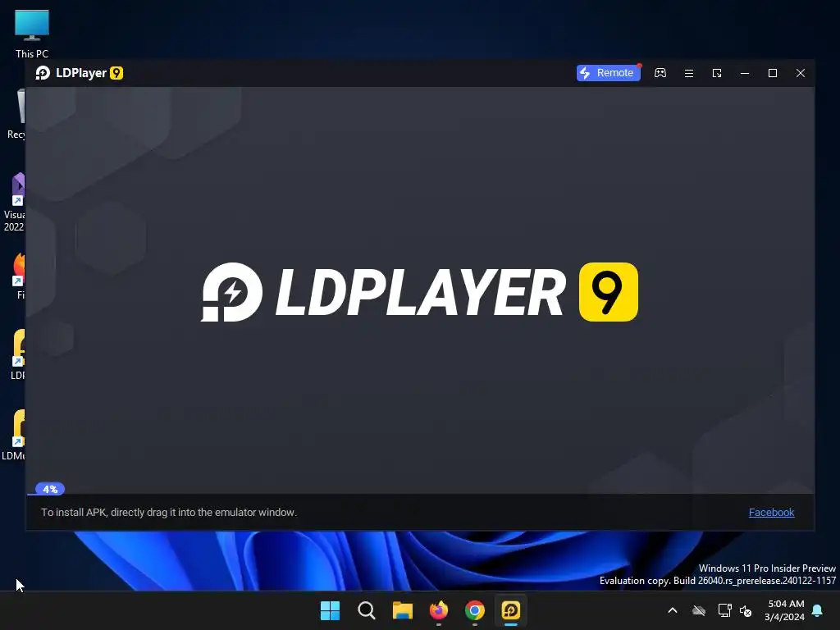Minimize the LDPlayer window
The height and width of the screenshot is (630, 840).
coord(745,73)
